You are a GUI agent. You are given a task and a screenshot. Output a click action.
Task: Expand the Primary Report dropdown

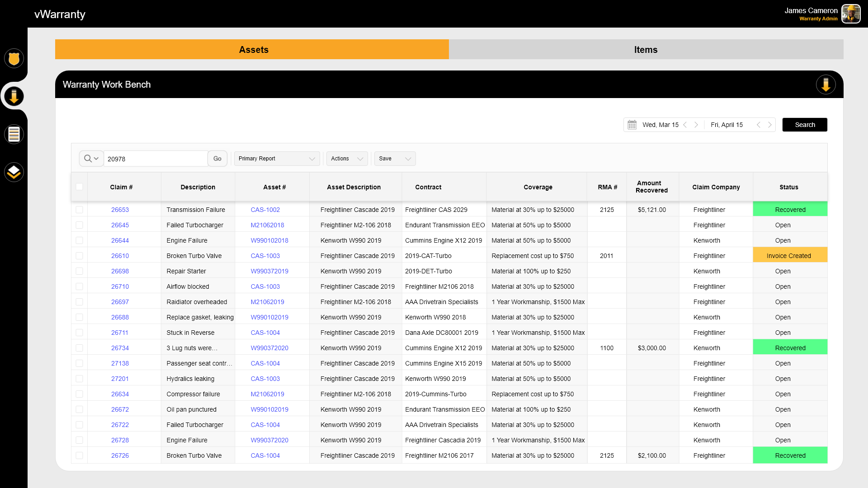click(x=277, y=159)
